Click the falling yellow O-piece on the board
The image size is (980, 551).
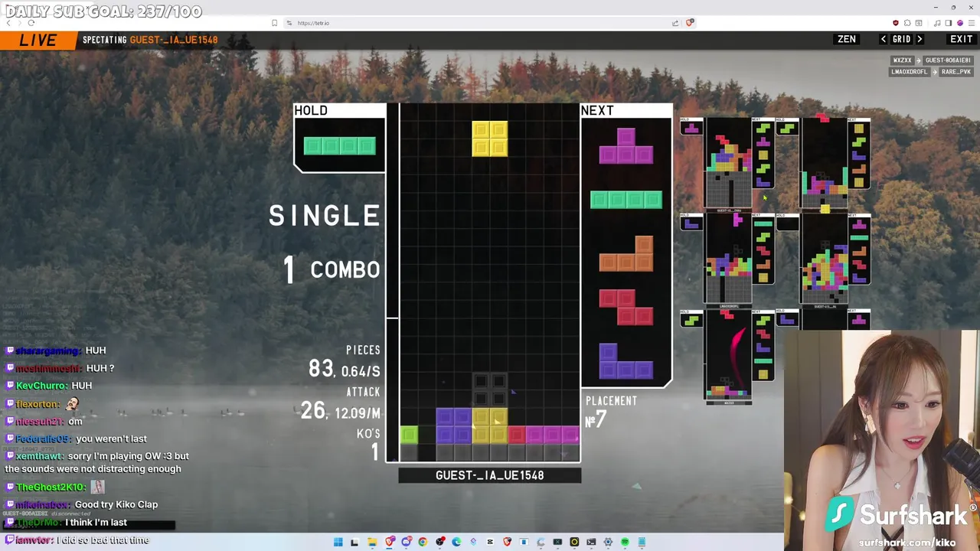[x=489, y=139]
